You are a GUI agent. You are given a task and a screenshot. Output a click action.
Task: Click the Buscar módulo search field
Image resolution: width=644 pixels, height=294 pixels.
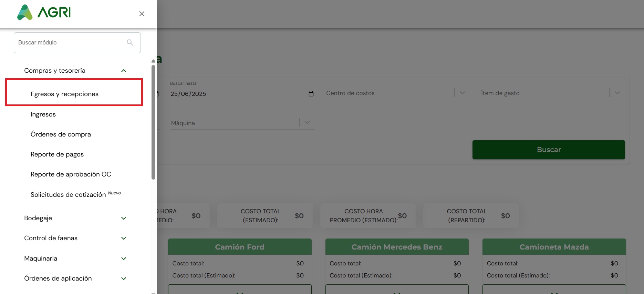pyautogui.click(x=77, y=43)
